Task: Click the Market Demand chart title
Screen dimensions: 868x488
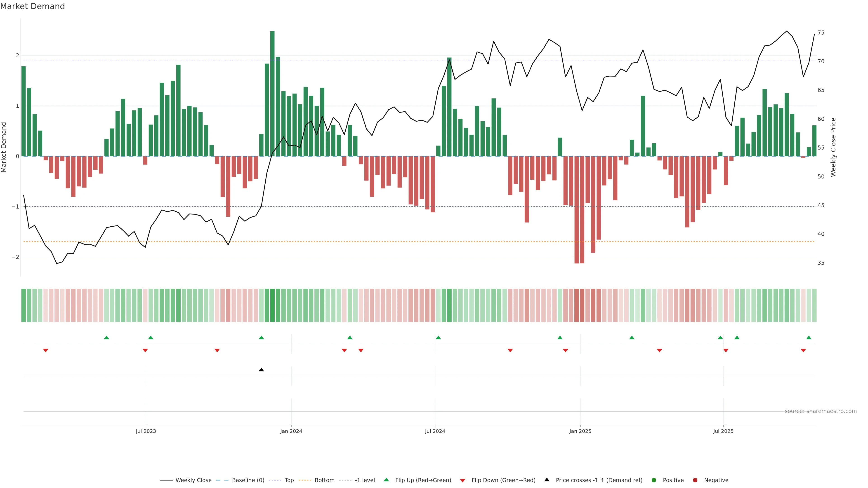Action: 32,6
